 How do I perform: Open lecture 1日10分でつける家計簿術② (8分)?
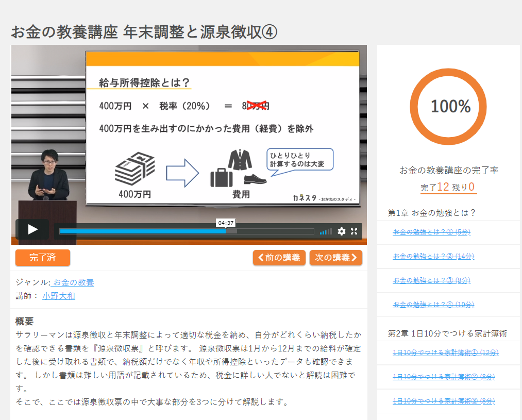coord(444,377)
